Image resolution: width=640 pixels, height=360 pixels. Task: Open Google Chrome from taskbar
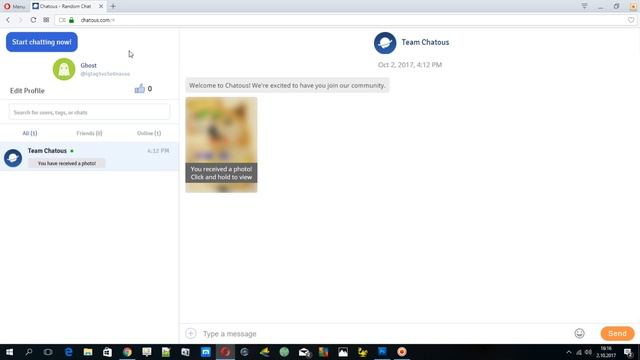pos(127,352)
